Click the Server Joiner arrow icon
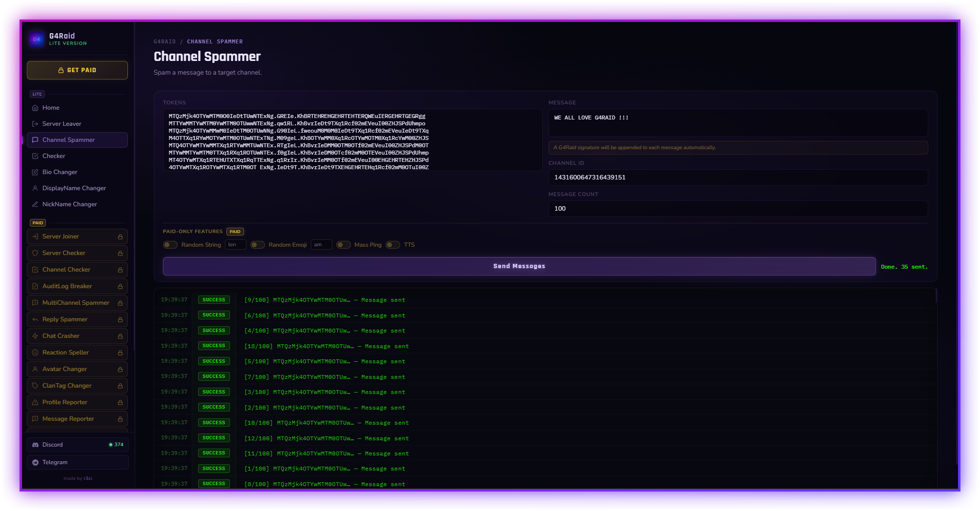The height and width of the screenshot is (511, 980). pos(35,236)
